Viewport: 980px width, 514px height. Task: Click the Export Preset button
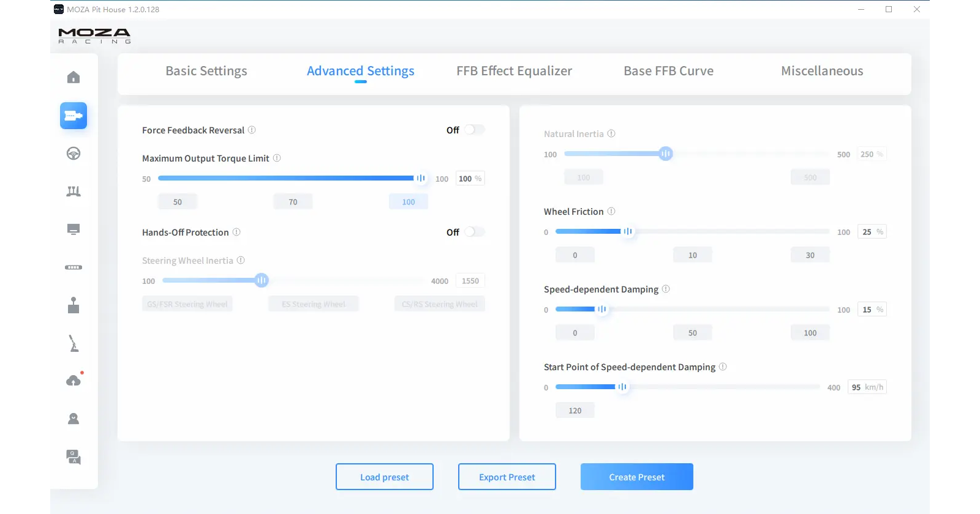click(x=507, y=477)
